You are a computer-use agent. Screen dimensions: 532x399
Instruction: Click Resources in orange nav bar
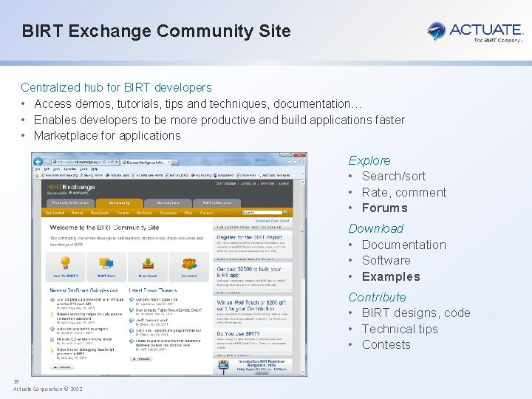click(168, 213)
